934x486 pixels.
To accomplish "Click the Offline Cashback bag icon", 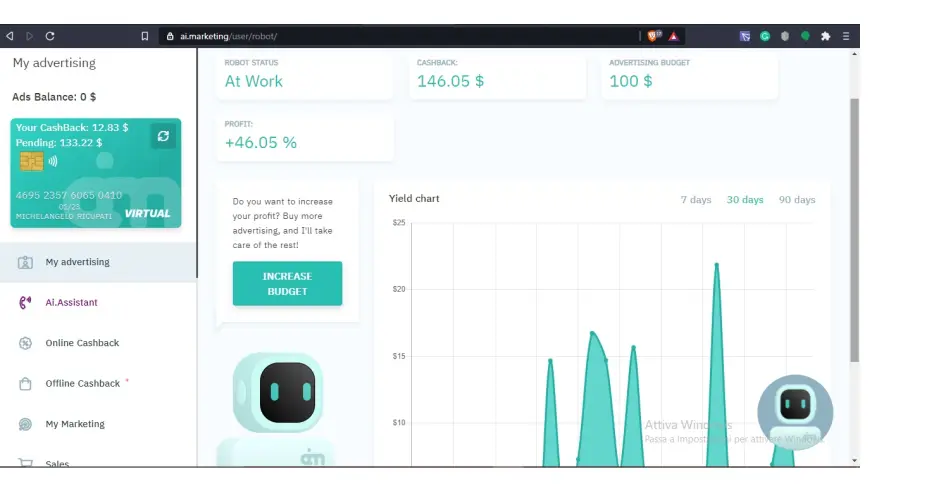I will 25,384.
